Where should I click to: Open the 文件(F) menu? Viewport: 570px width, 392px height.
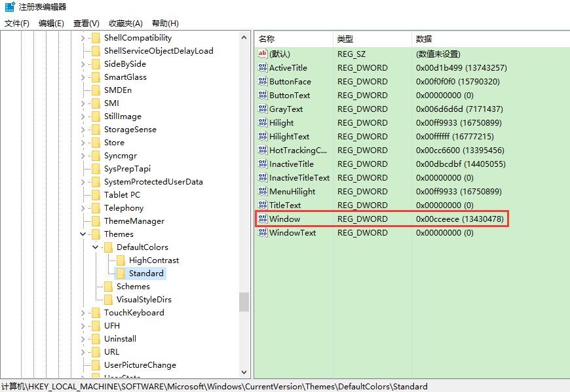(17, 23)
